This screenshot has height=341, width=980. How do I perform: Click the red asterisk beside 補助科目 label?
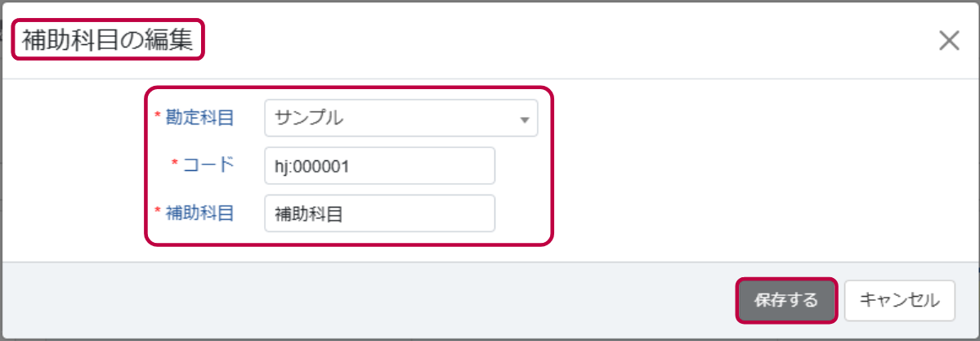tap(158, 211)
